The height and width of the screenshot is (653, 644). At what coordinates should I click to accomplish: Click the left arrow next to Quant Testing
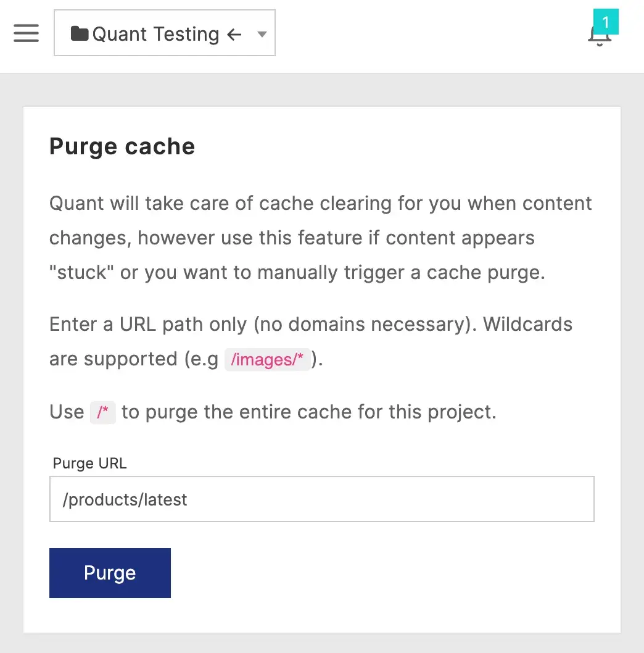[x=234, y=35]
